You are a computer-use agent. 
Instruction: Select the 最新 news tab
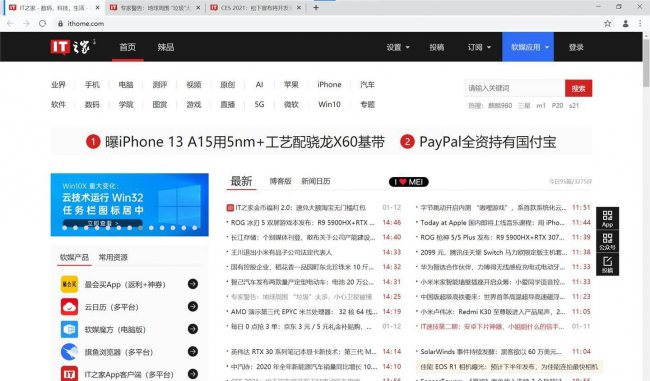(241, 181)
